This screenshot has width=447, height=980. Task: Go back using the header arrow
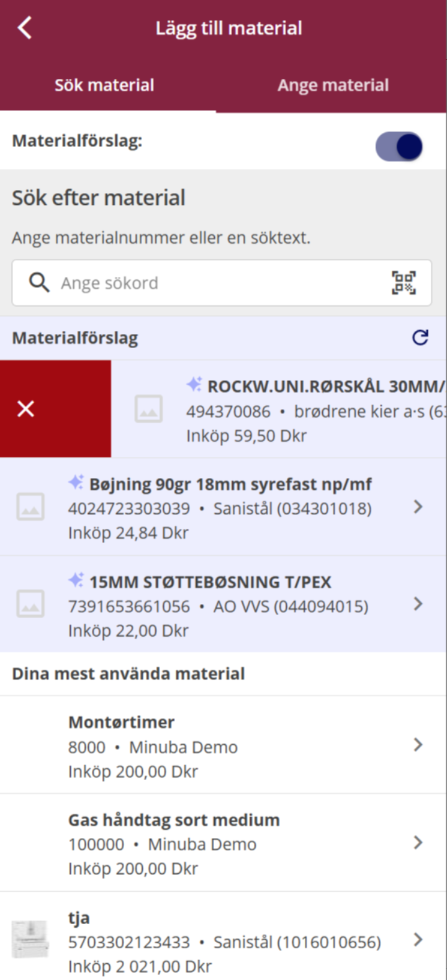coord(25,28)
